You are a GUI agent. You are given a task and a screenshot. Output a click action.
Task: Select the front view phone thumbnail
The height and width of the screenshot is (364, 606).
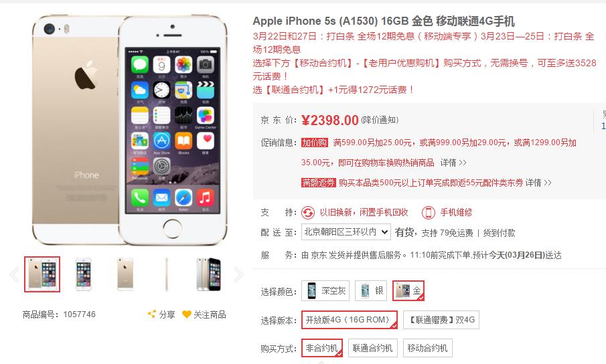[x=84, y=274]
